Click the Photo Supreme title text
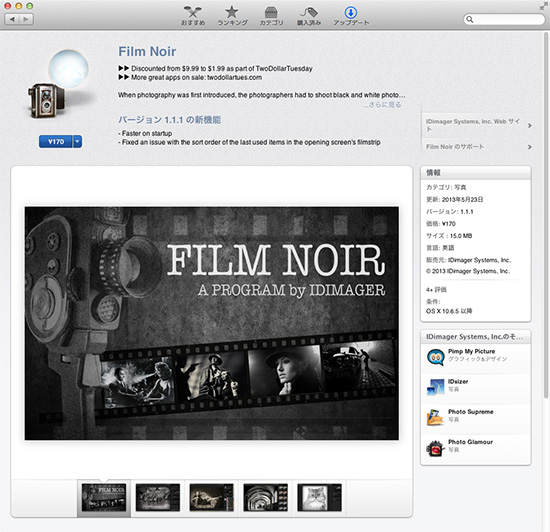The image size is (550, 532). [471, 412]
